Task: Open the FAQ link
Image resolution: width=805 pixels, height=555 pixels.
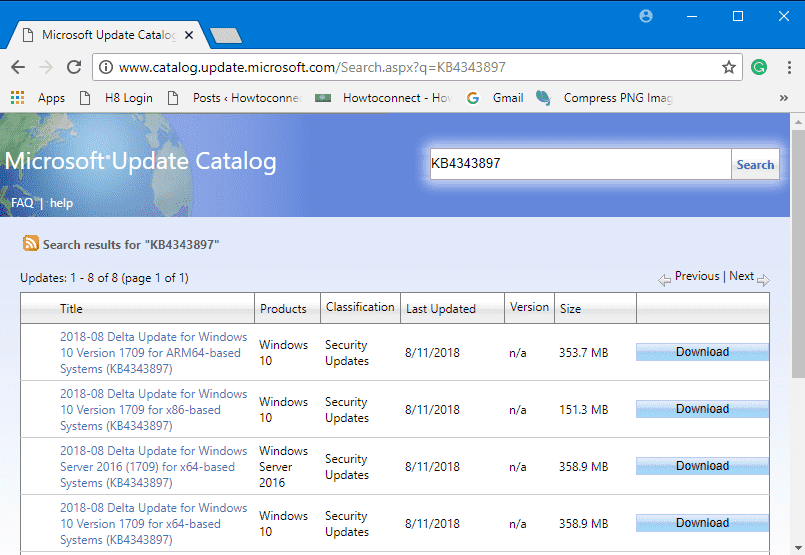Action: 22,203
